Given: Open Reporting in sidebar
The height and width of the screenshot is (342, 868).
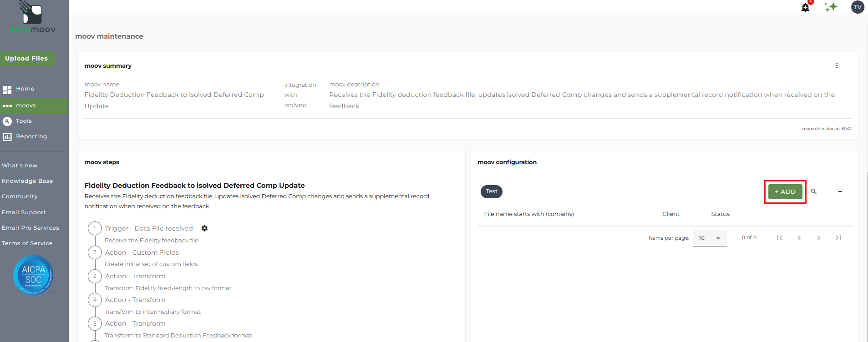Looking at the screenshot, I should 31,136.
